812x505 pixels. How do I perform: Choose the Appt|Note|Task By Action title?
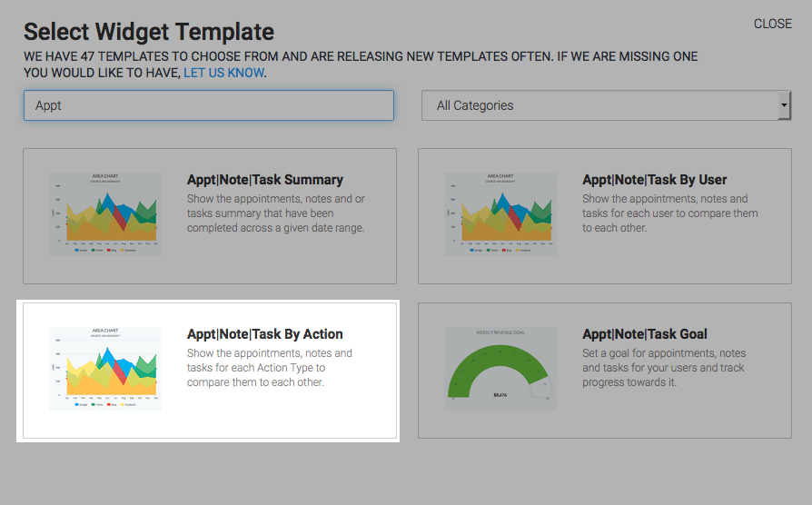point(264,334)
